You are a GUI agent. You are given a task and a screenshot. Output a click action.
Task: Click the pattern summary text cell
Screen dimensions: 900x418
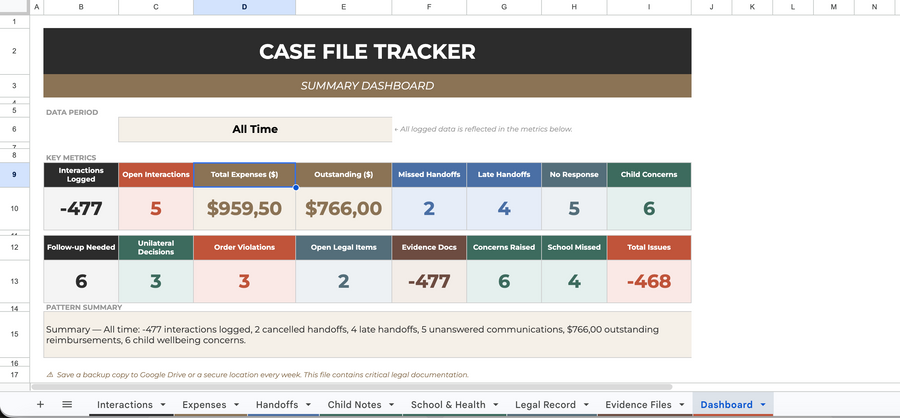367,335
